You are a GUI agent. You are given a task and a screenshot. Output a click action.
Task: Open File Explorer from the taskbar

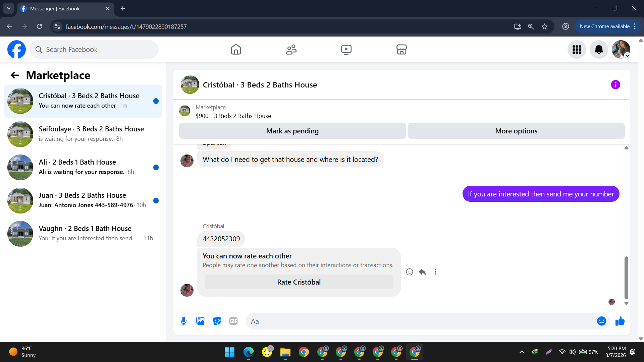285,352
